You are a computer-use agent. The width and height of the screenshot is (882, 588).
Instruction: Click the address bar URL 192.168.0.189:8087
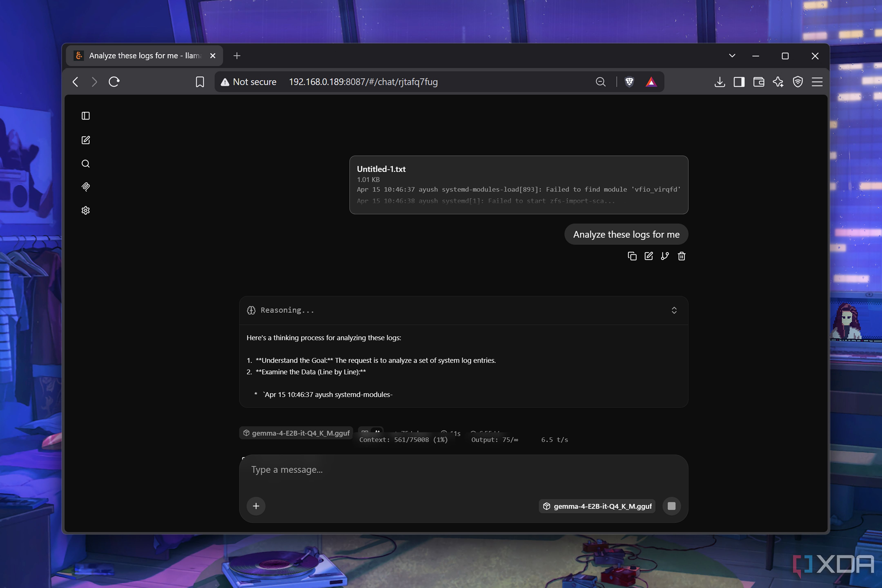pos(363,82)
